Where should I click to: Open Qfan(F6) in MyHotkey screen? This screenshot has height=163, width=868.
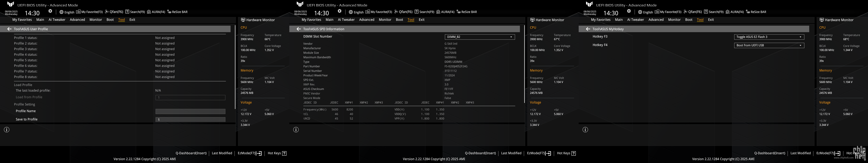tap(693, 12)
